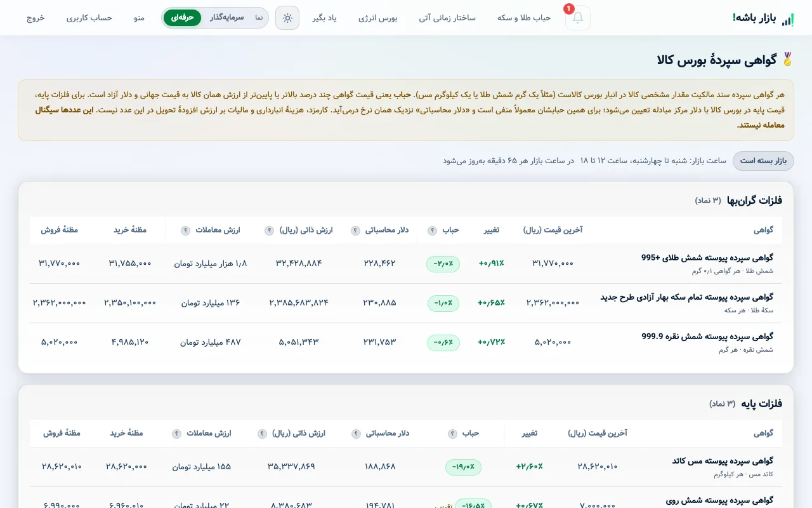
Task: Switch view mode to حرفه‌ای
Action: point(182,18)
